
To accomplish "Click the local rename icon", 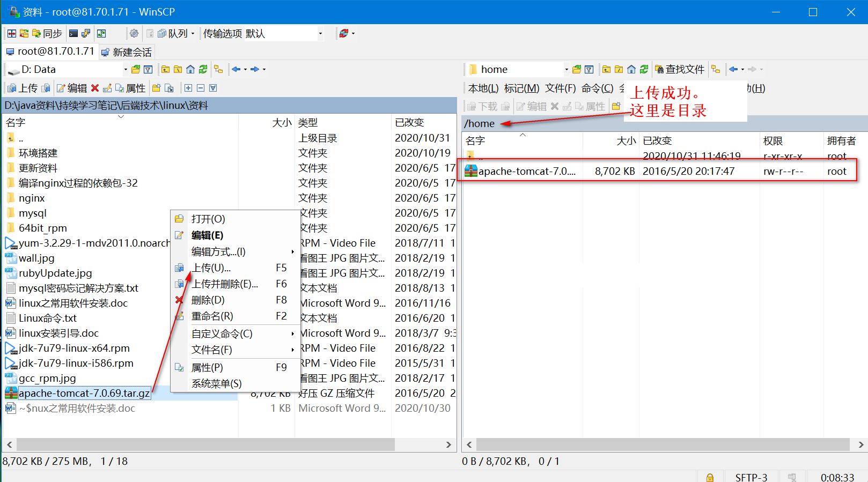I will [x=107, y=88].
